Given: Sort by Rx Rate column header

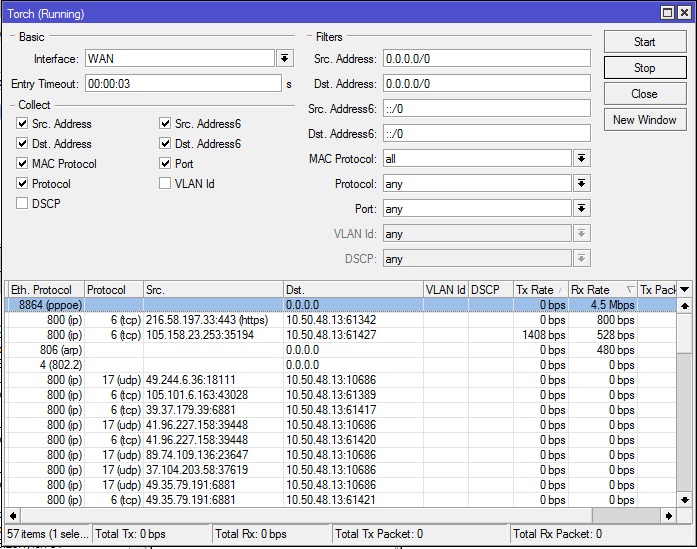Looking at the screenshot, I should coord(603,290).
